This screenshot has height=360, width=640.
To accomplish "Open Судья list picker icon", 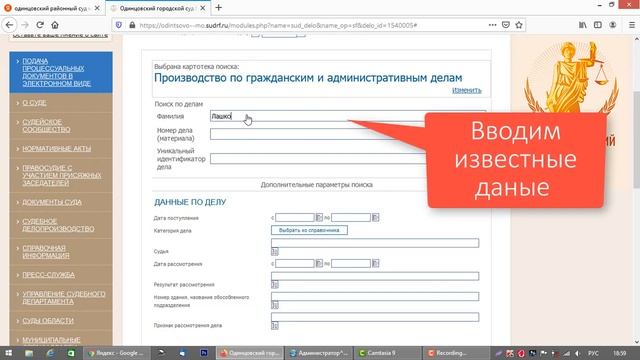I will tap(275, 252).
